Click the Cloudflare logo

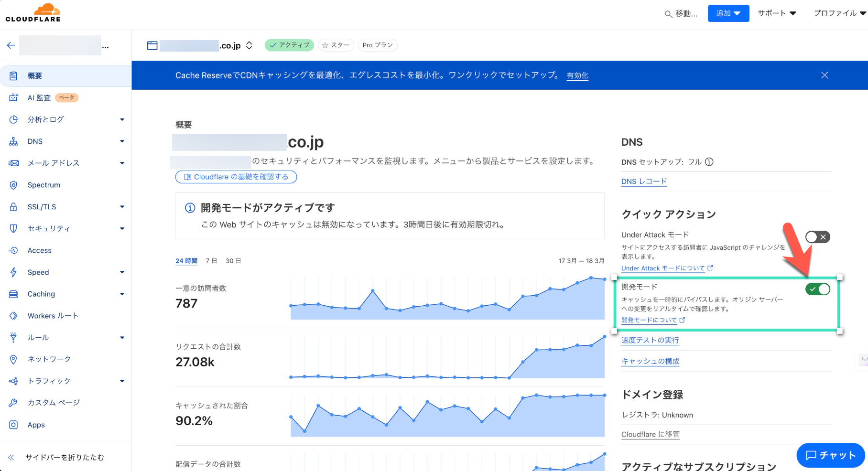click(33, 13)
